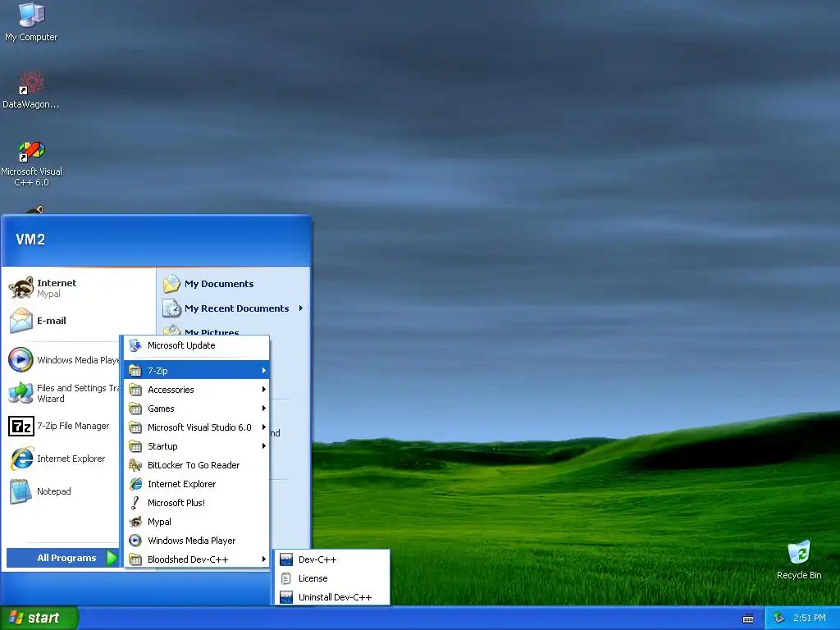
Task: Open My Documents from Start menu
Action: tap(234, 283)
